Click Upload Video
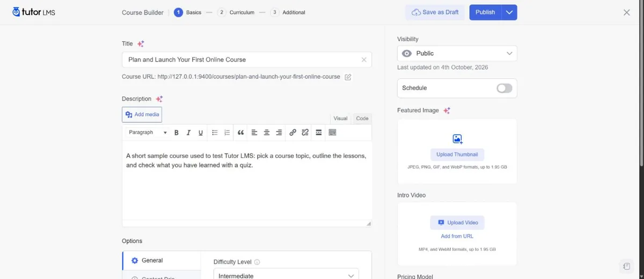This screenshot has height=279, width=644. [457, 223]
